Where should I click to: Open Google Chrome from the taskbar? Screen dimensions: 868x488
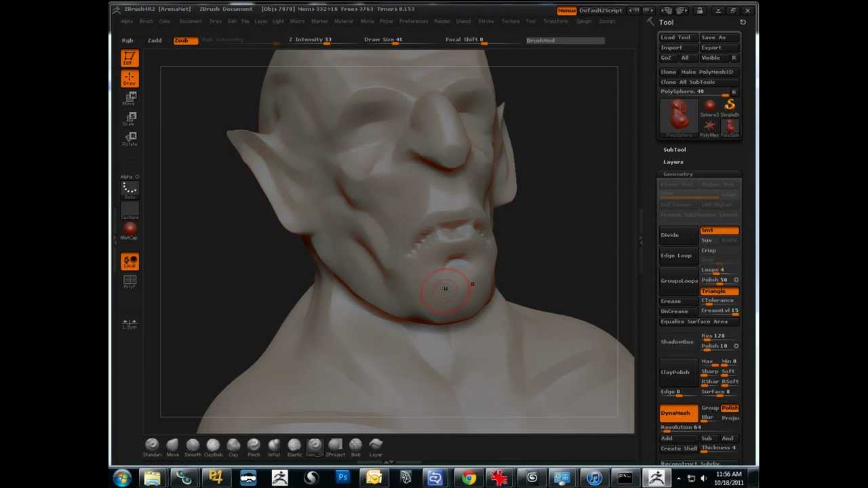[x=469, y=479]
